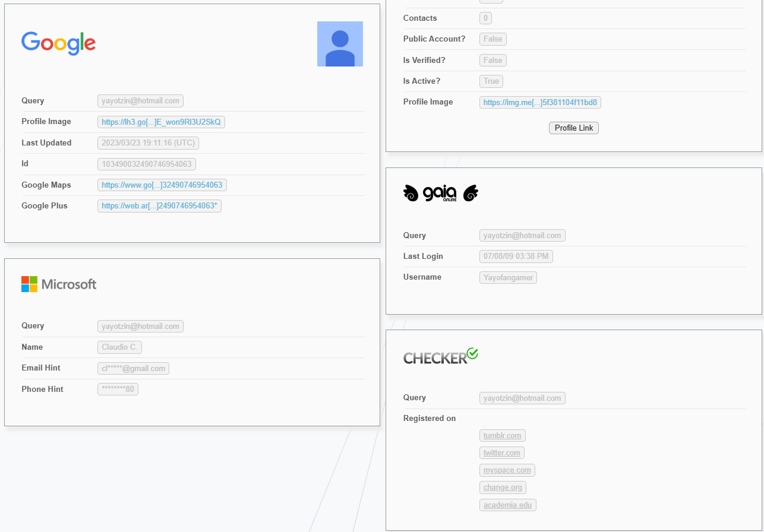
Task: Open the Google Plus archive link
Action: click(x=159, y=206)
